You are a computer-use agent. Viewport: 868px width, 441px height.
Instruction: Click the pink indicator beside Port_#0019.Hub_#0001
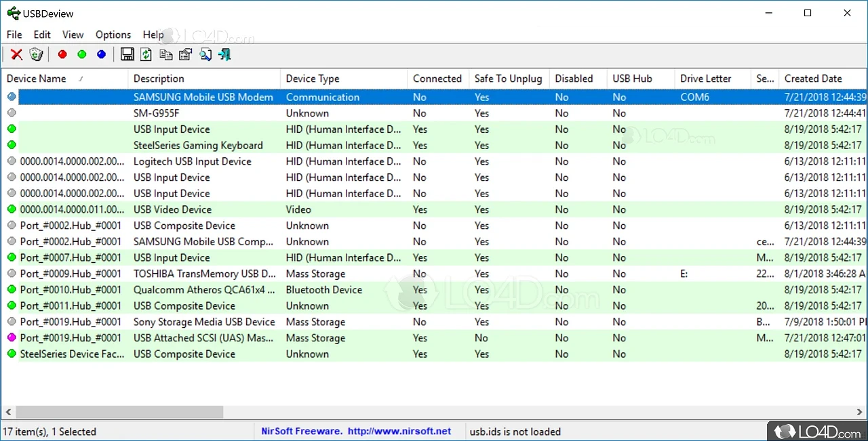tap(12, 338)
